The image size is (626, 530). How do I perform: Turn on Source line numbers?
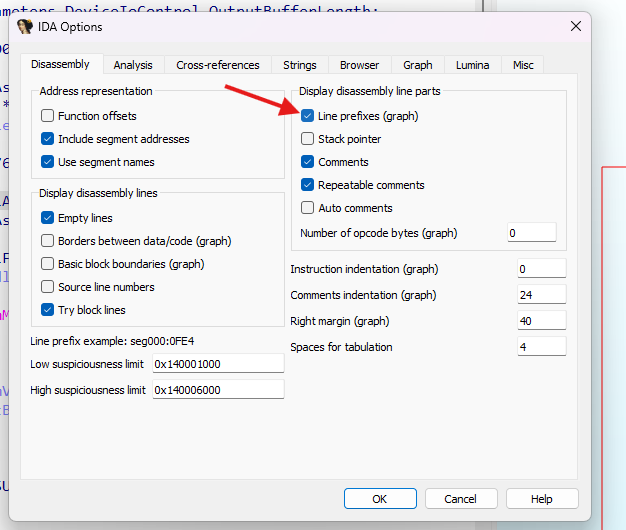48,287
